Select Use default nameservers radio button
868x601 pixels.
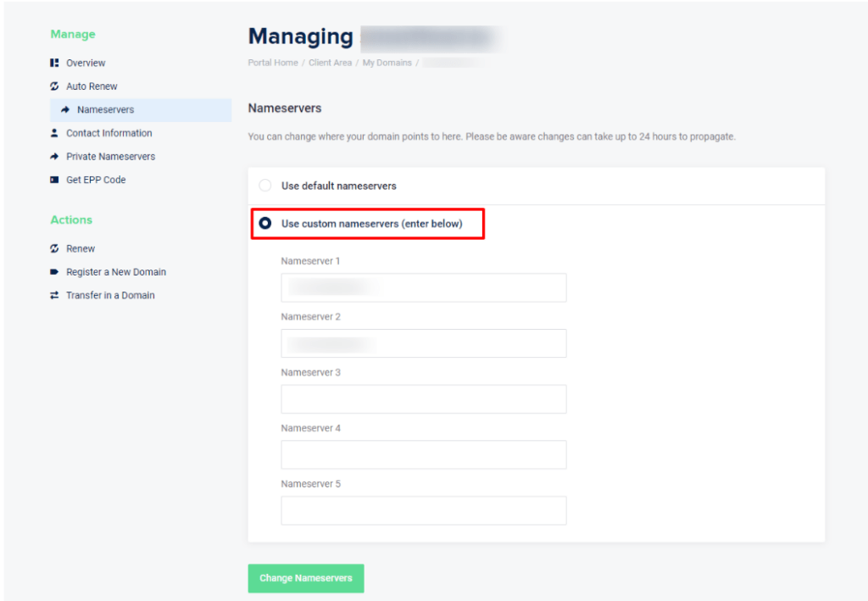[265, 186]
